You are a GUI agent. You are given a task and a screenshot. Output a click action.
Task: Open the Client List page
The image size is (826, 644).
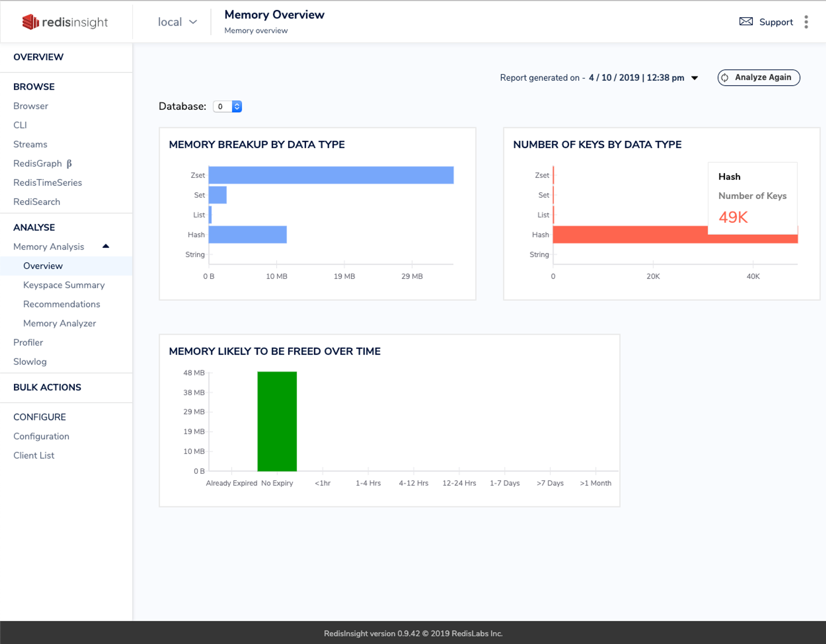(x=34, y=455)
